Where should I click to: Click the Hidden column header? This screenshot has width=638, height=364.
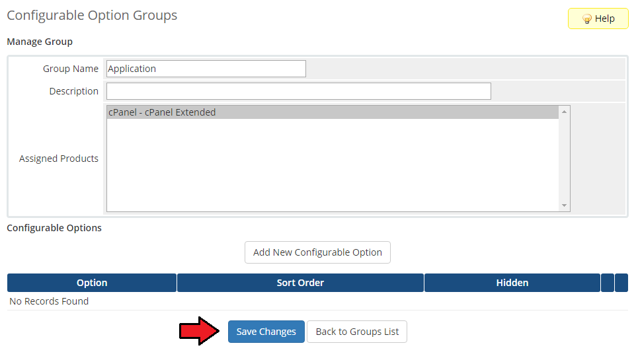512,283
